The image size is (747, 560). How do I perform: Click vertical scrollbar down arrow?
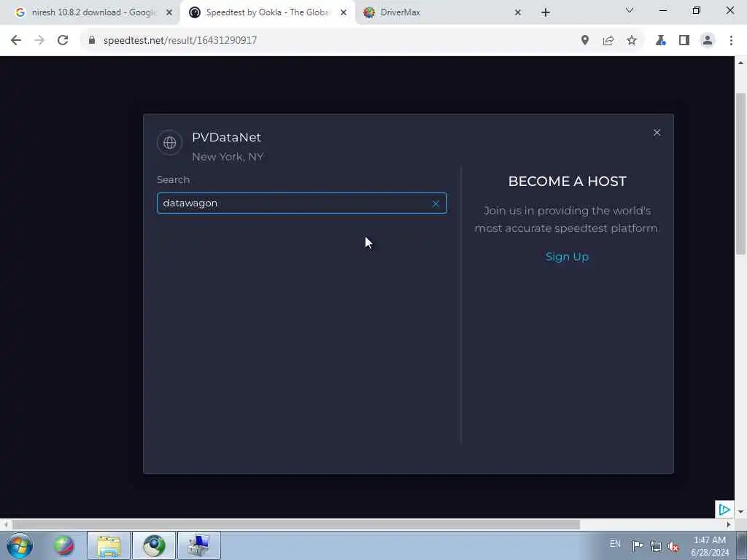[741, 512]
